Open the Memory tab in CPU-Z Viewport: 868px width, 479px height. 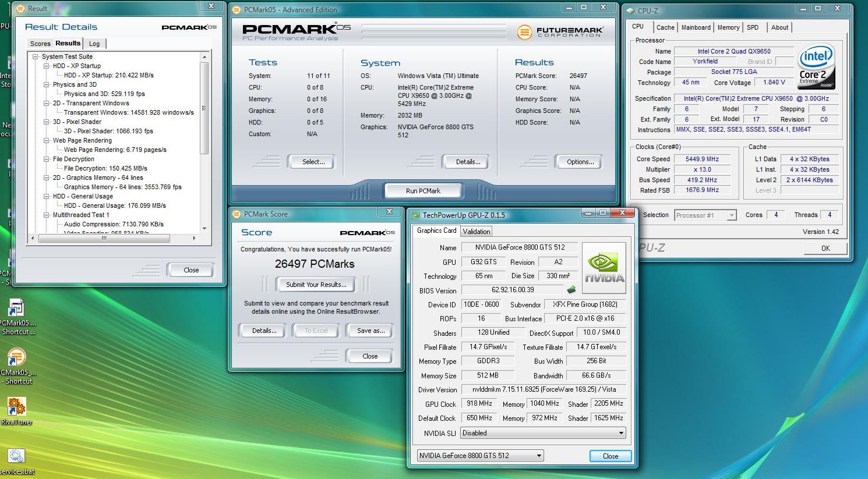(x=728, y=27)
